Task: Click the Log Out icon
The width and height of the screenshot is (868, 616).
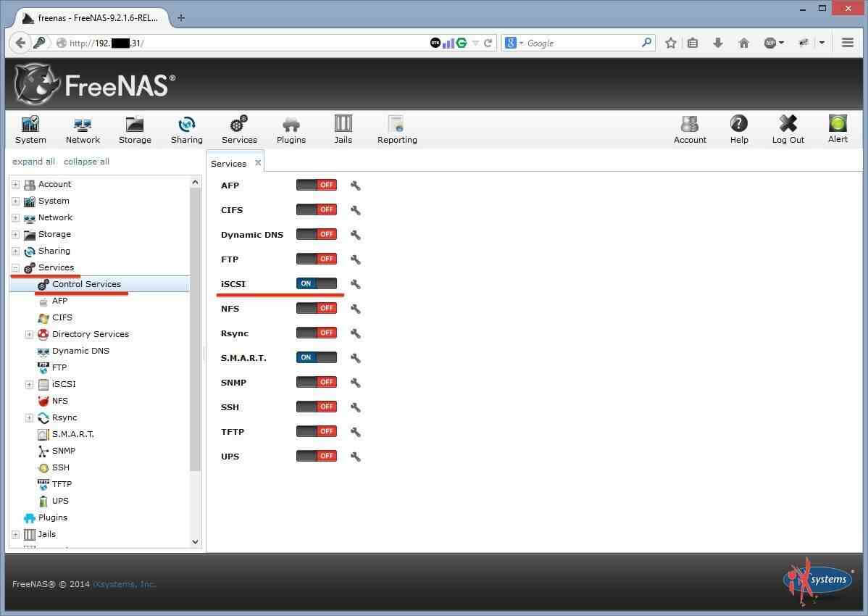Action: 788,130
